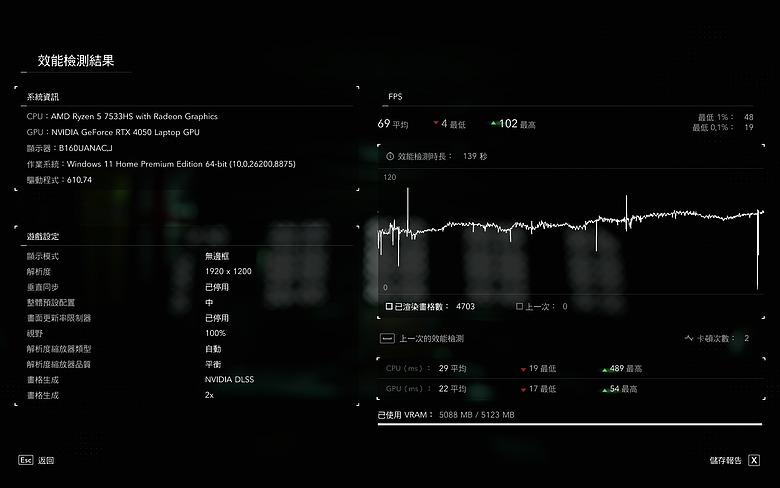Click the red arrow beside CPU 19 最低

(x=523, y=370)
